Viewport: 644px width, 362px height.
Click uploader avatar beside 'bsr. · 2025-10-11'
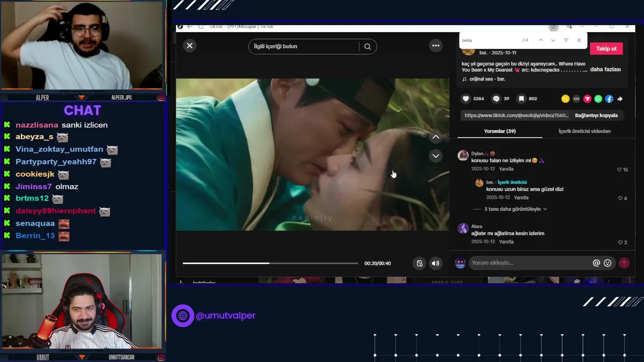[x=468, y=51]
